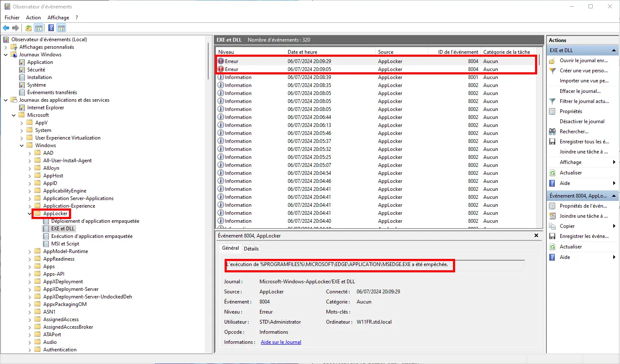The width and height of the screenshot is (620, 364).
Task: Open the Aide sur le Journal link
Action: 281,342
